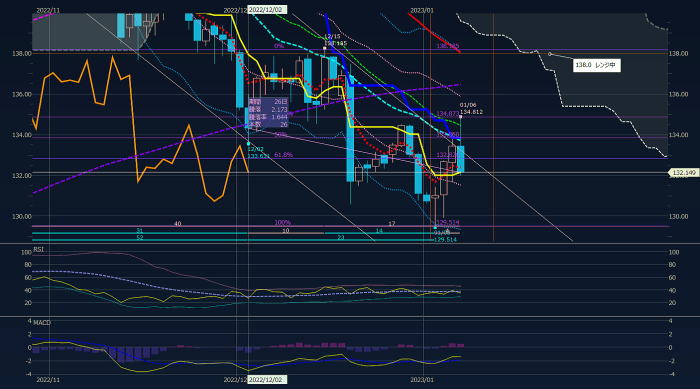This screenshot has height=389, width=700.
Task: Click the 134.00 left axis price label
Action: click(x=22, y=135)
